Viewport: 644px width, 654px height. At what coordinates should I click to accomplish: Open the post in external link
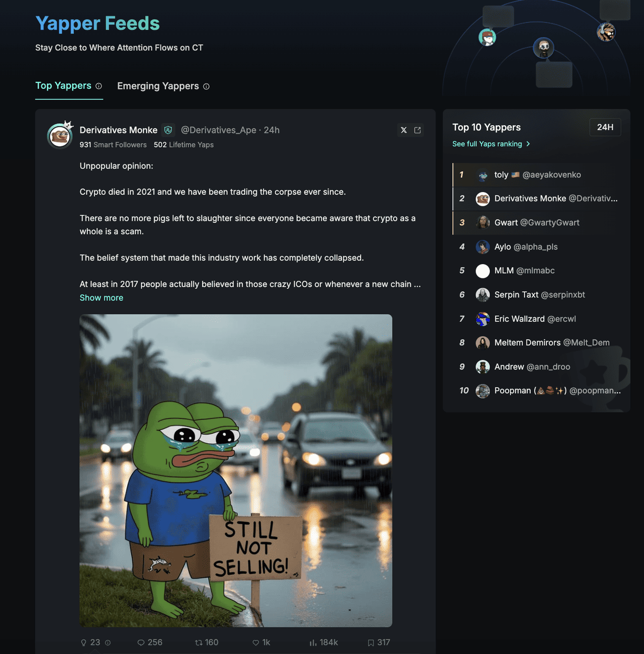tap(417, 130)
